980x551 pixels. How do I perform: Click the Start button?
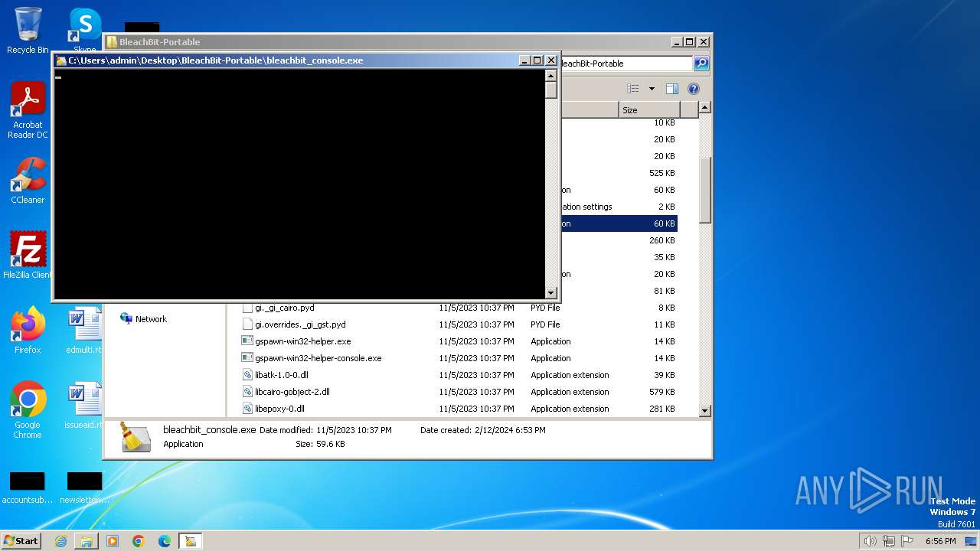click(21, 540)
